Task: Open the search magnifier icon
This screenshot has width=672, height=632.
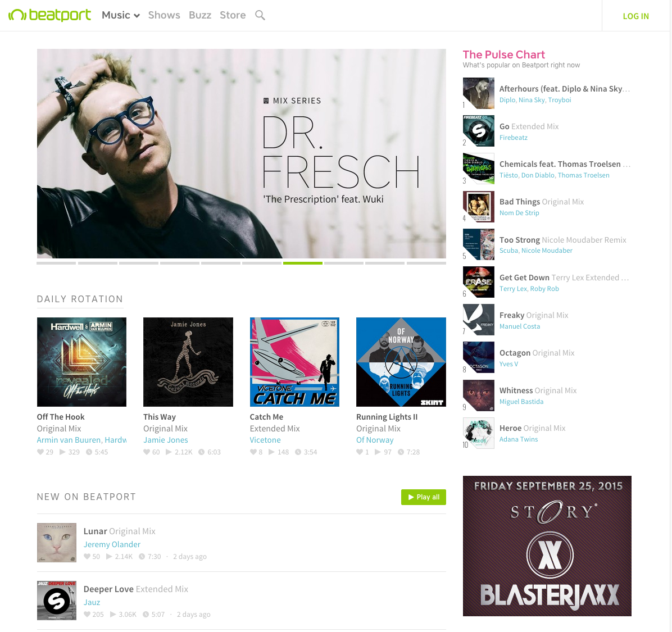Action: tap(260, 15)
